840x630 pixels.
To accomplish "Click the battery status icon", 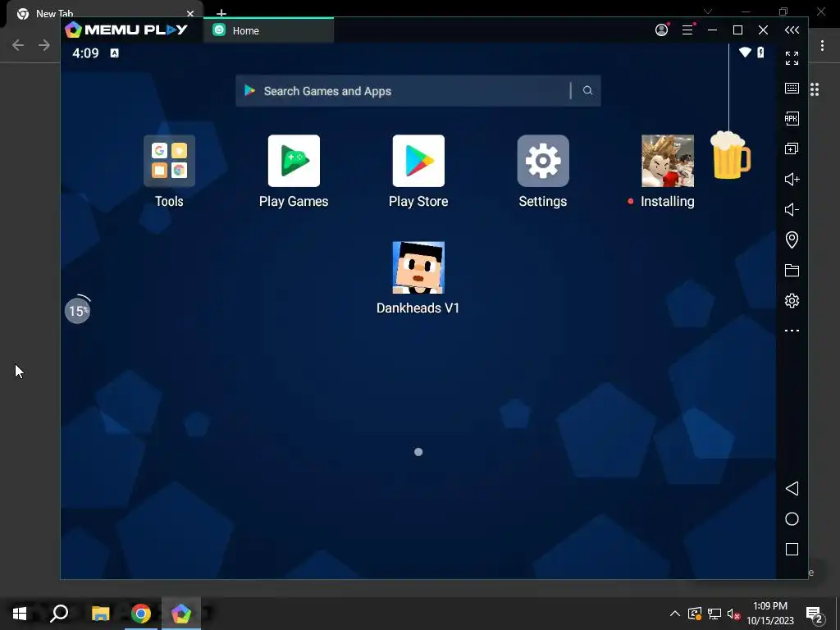I will click(760, 52).
